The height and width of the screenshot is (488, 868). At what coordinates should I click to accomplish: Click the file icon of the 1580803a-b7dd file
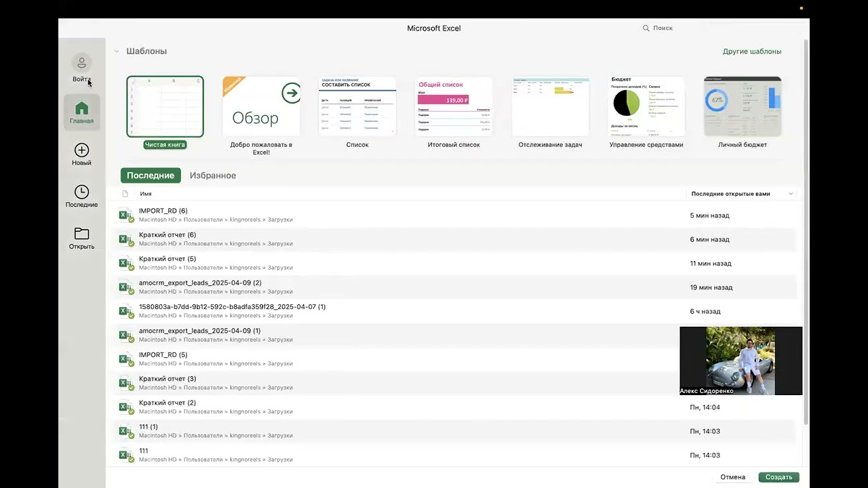click(125, 312)
